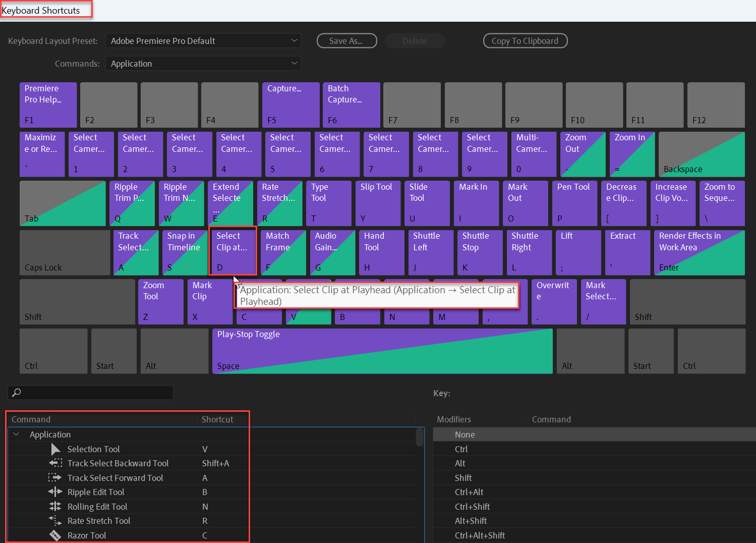Click the Backspace key
Image resolution: width=756 pixels, height=543 pixels.
click(702, 154)
